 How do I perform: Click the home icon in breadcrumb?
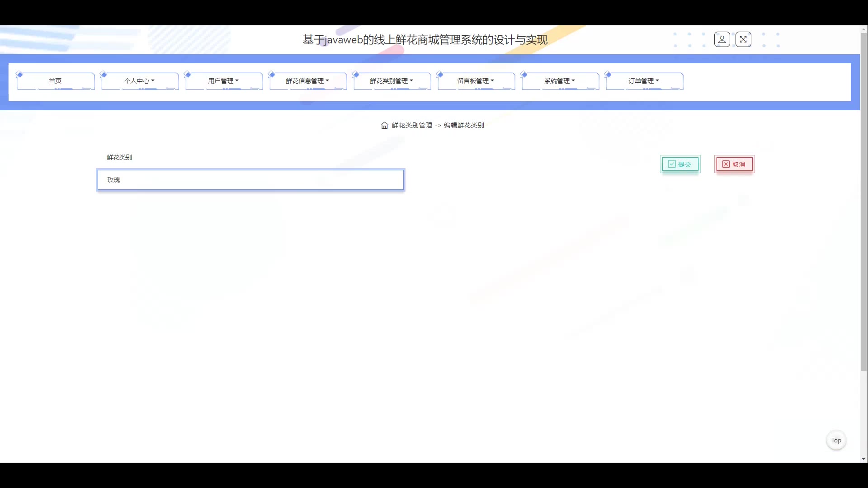pos(384,126)
